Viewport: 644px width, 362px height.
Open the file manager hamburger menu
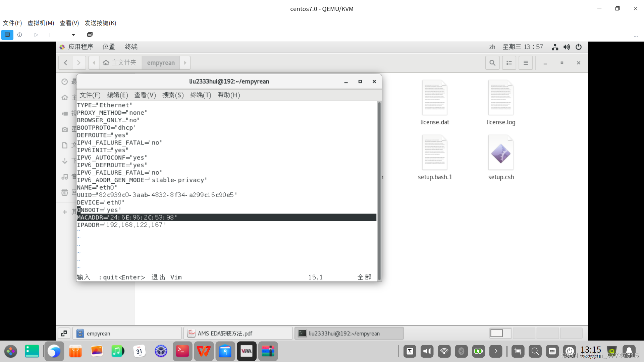click(x=526, y=63)
